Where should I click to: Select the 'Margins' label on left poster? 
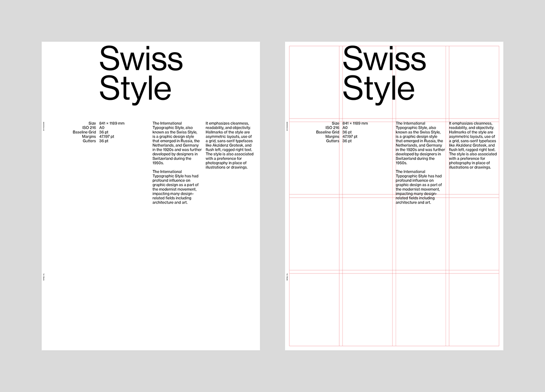[x=89, y=136]
